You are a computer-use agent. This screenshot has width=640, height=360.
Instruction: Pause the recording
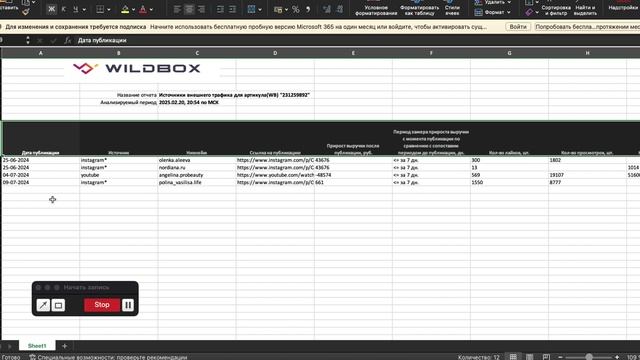(128, 305)
